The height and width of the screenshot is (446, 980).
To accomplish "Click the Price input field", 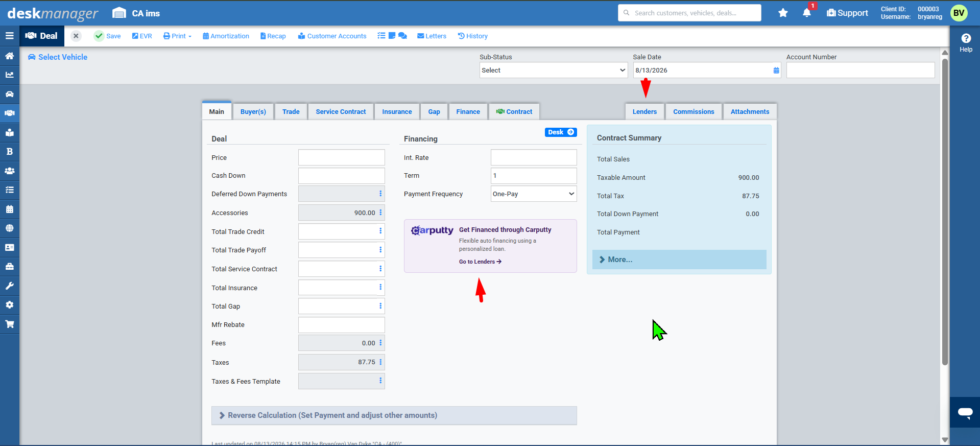I will click(x=342, y=157).
